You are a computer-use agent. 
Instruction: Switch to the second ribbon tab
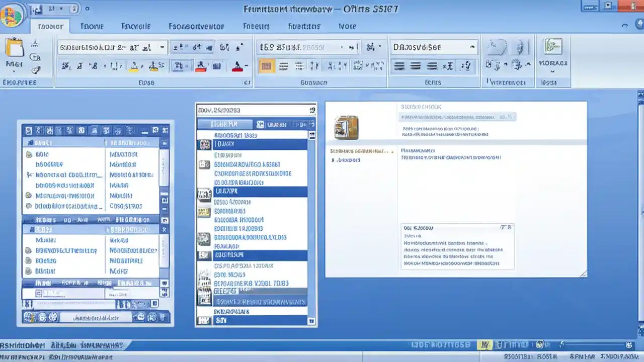coord(92,26)
